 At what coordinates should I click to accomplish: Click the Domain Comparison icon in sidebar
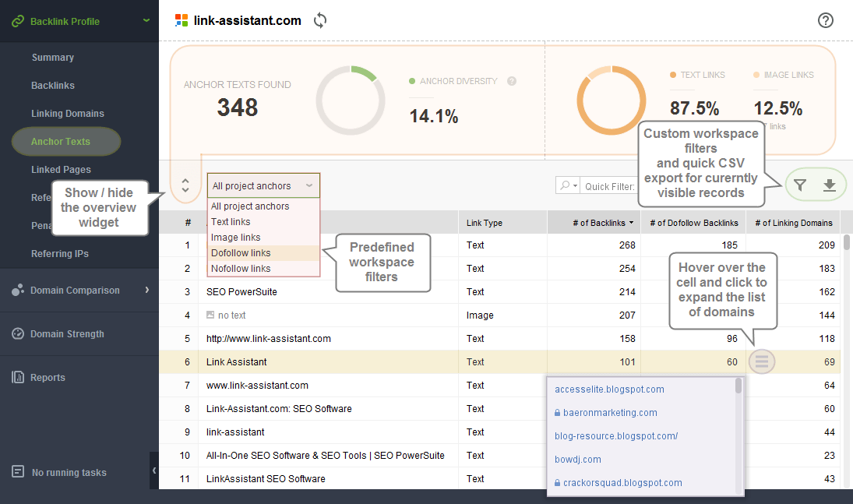click(x=18, y=290)
